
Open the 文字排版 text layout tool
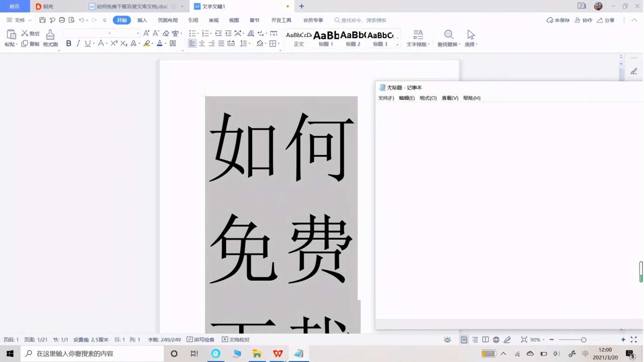point(418,38)
